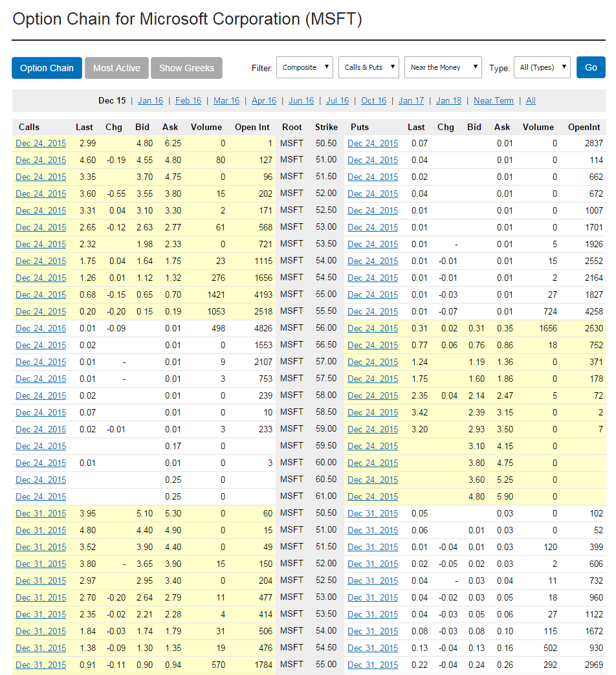Open the Feb 16 expiration link
This screenshot has height=675, width=616.
tap(188, 100)
